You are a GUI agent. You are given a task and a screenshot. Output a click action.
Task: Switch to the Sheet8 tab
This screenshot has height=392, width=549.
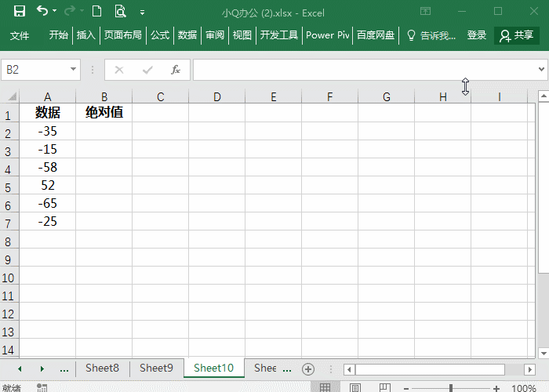click(102, 368)
